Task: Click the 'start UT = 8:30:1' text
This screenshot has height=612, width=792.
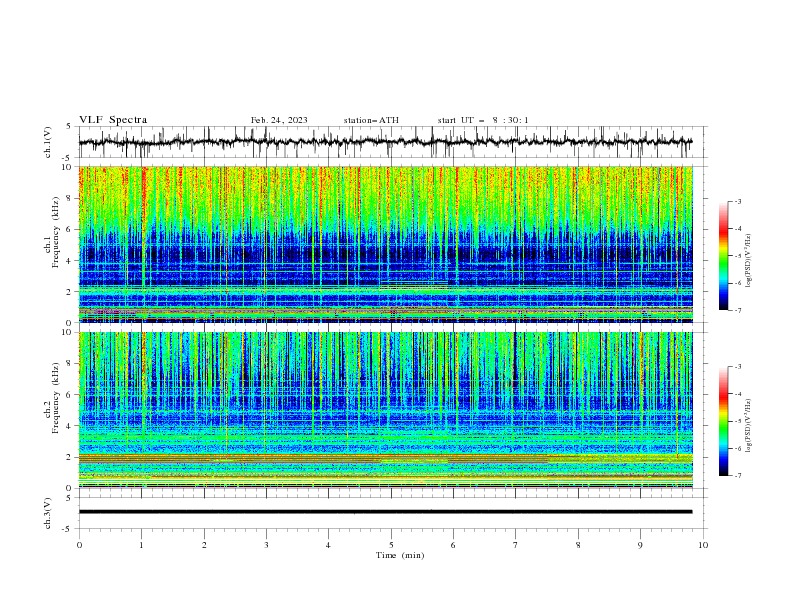Action: (x=483, y=120)
